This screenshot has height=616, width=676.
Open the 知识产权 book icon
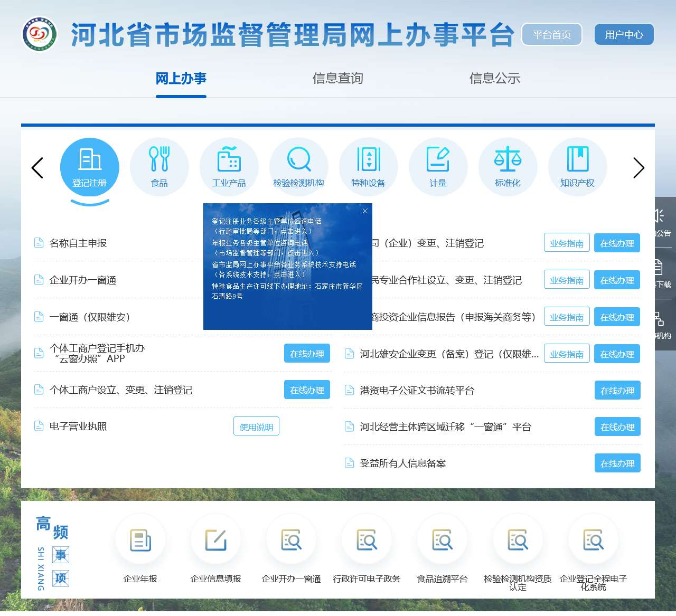[578, 167]
